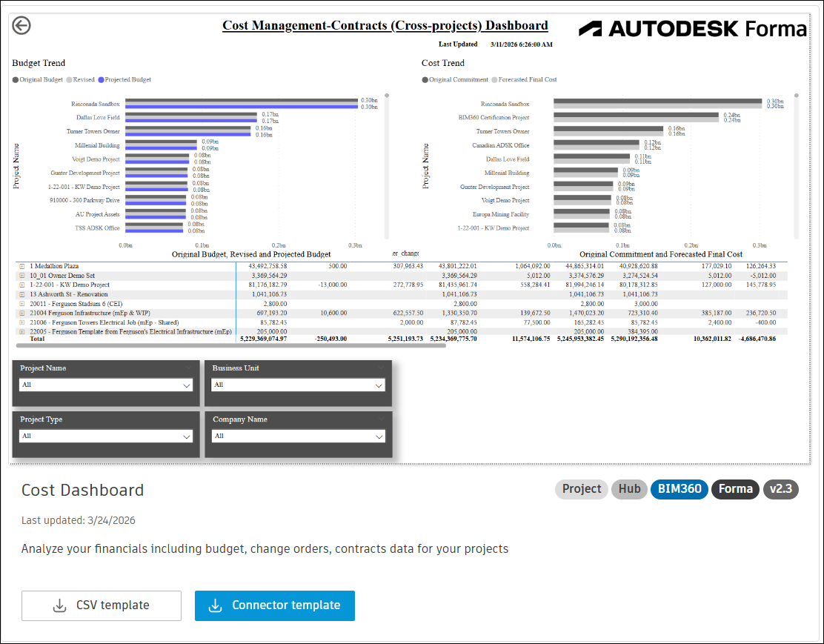Download the CSV template
824x644 pixels.
click(x=102, y=605)
